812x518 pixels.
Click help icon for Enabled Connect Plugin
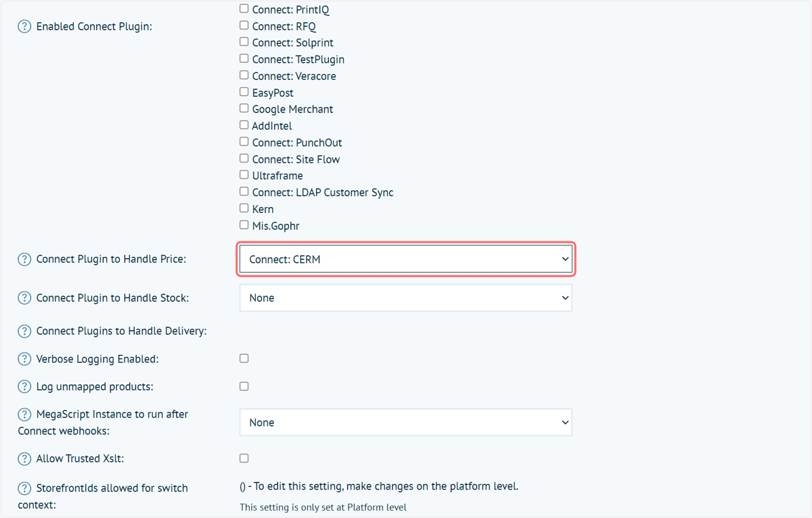click(x=24, y=27)
